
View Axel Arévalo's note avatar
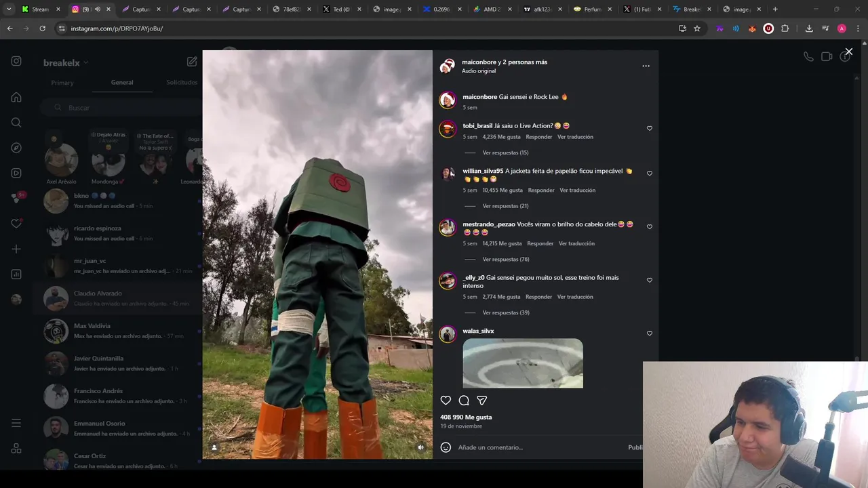click(x=61, y=161)
